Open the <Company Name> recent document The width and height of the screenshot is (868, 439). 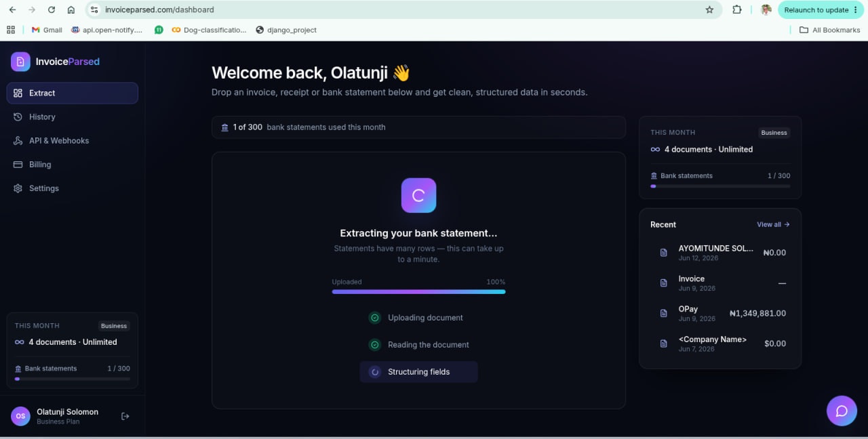click(x=720, y=343)
